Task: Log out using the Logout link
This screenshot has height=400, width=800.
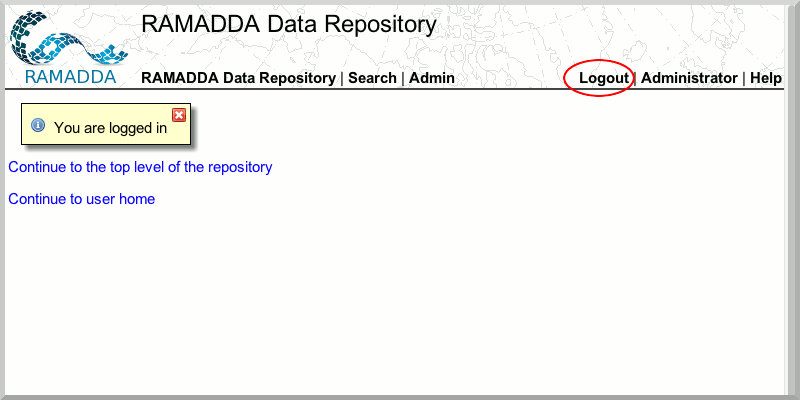Action: click(x=604, y=78)
